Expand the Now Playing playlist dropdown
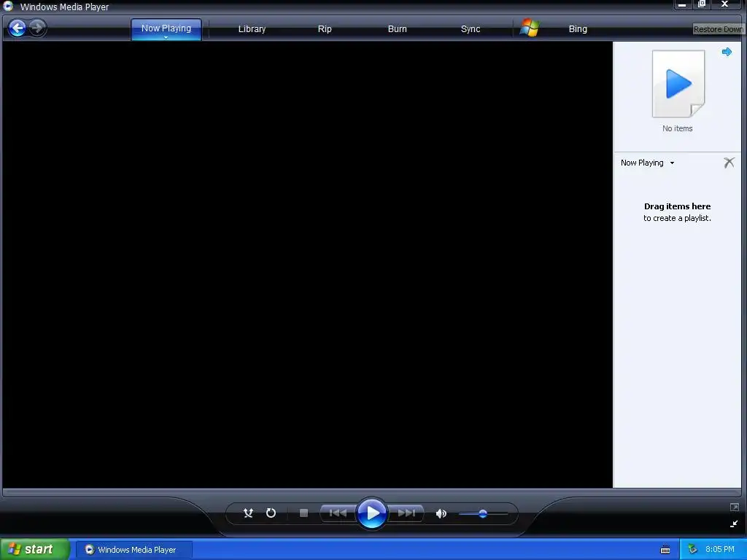 pos(672,163)
